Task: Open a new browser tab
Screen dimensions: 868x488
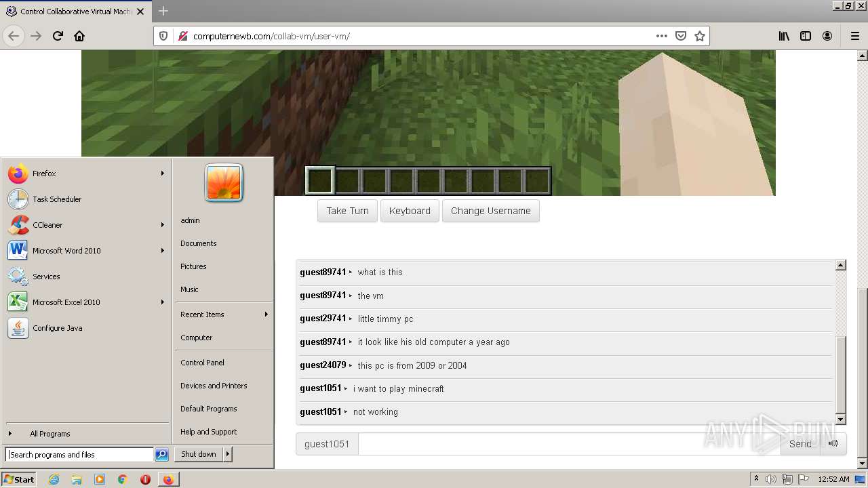Action: (163, 11)
